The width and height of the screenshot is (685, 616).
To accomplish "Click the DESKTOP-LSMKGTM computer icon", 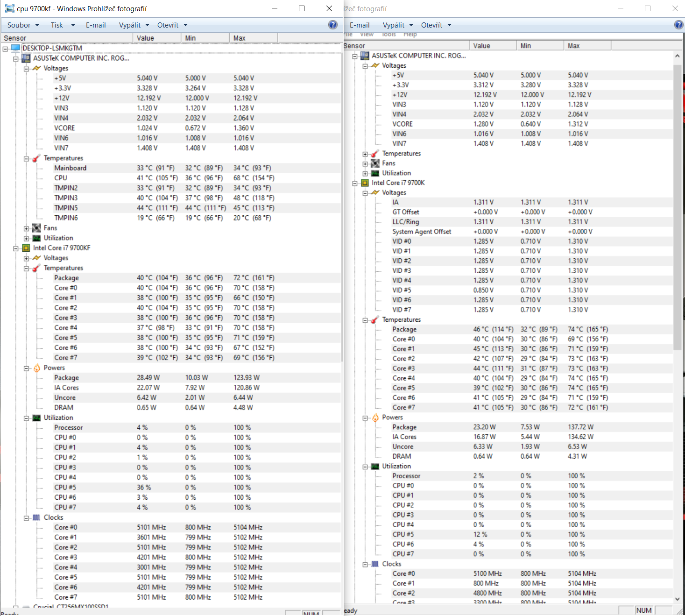I will [15, 48].
